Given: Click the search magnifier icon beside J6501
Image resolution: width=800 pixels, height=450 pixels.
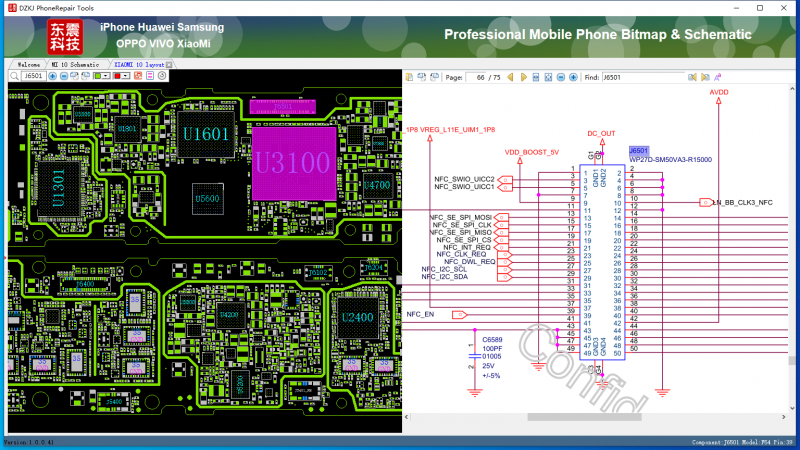Looking at the screenshot, I should point(14,76).
